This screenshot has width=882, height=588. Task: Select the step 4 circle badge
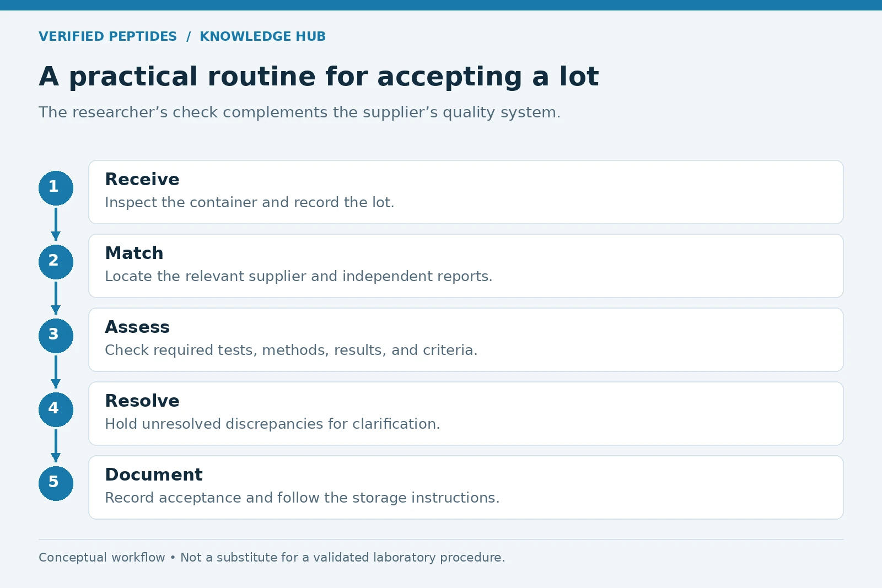pyautogui.click(x=56, y=409)
